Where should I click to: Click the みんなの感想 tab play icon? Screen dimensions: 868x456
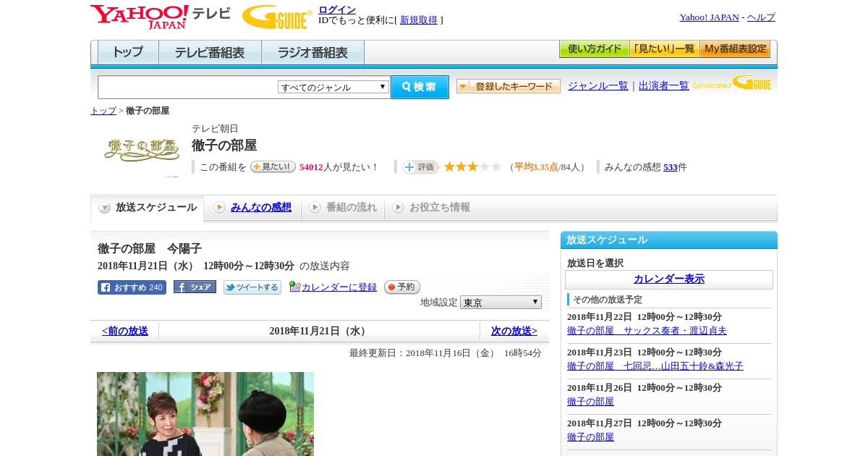(219, 208)
